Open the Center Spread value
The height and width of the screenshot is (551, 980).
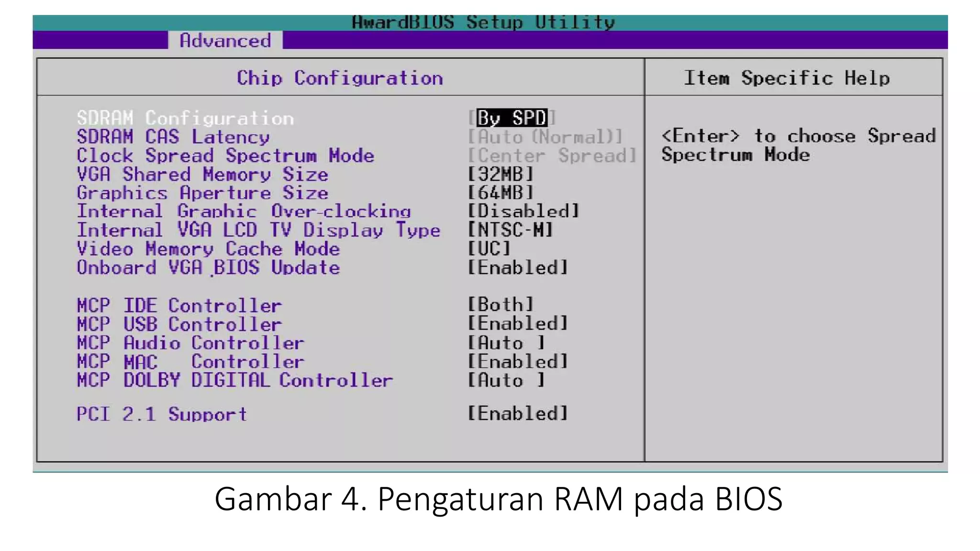coord(552,155)
